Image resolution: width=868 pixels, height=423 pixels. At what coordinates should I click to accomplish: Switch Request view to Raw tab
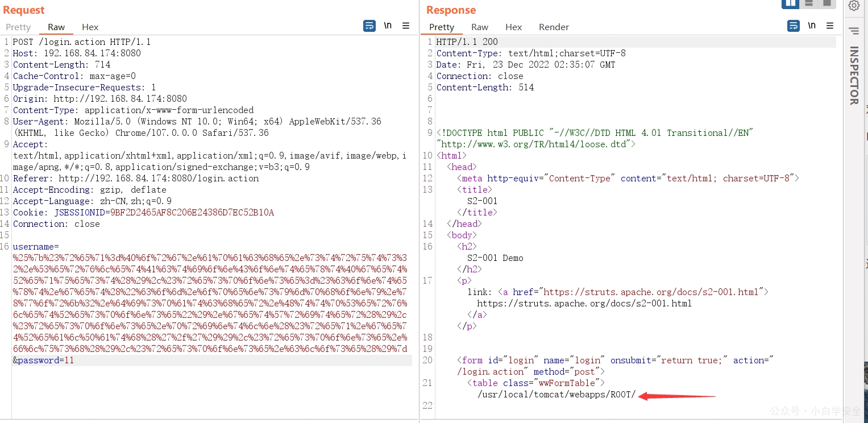coord(56,27)
